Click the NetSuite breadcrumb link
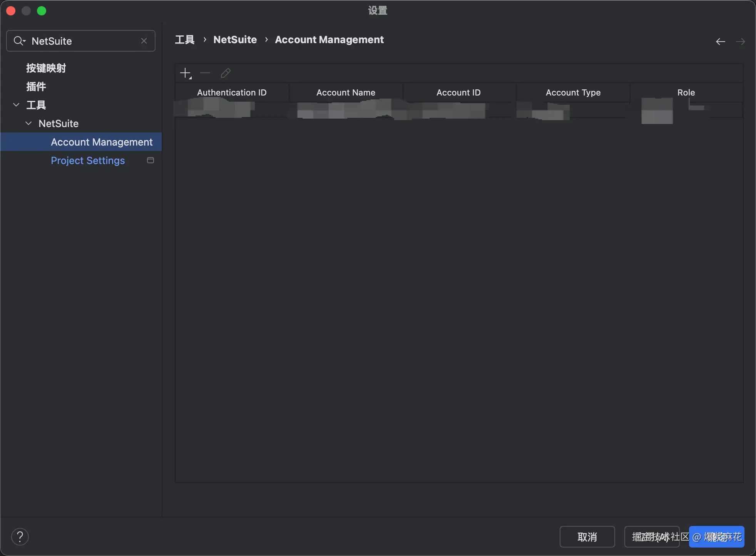The width and height of the screenshot is (756, 556). coord(235,40)
